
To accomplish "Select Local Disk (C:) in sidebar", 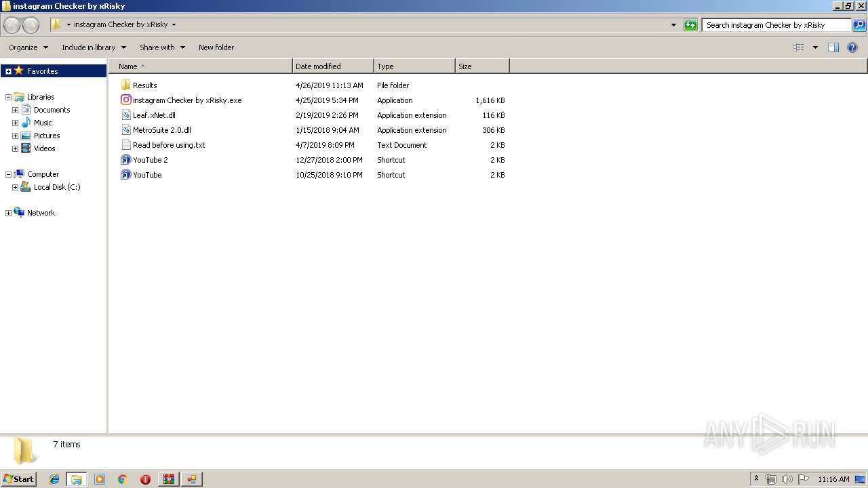I will click(57, 187).
